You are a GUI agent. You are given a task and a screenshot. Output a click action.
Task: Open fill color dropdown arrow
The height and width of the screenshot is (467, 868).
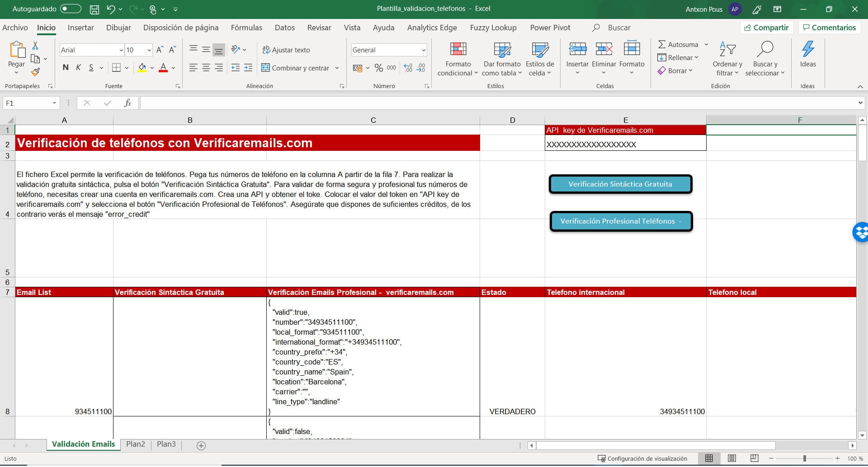click(152, 68)
